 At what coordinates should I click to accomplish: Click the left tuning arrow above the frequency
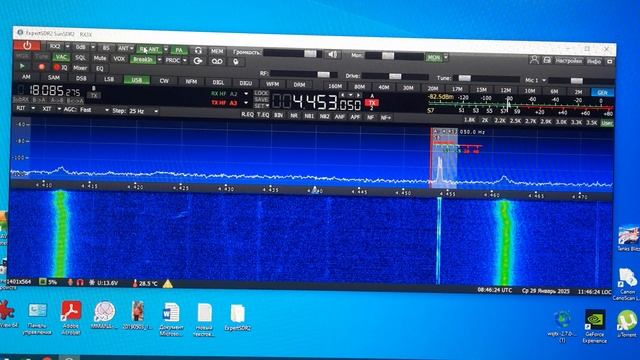click(342, 95)
